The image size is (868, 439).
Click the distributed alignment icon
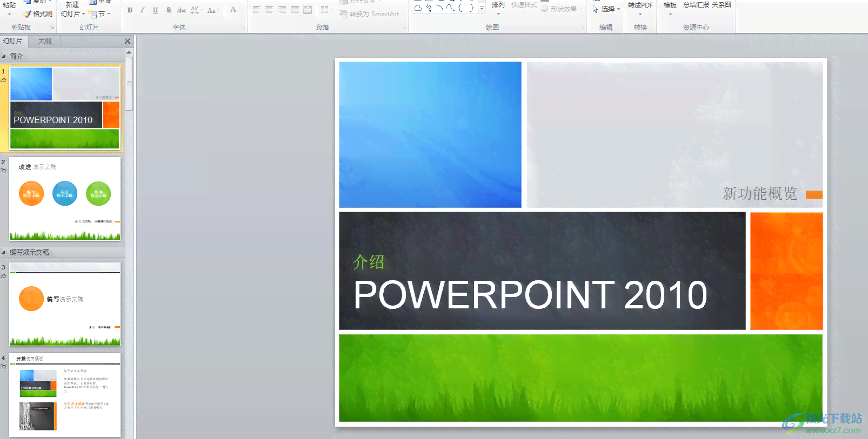308,10
